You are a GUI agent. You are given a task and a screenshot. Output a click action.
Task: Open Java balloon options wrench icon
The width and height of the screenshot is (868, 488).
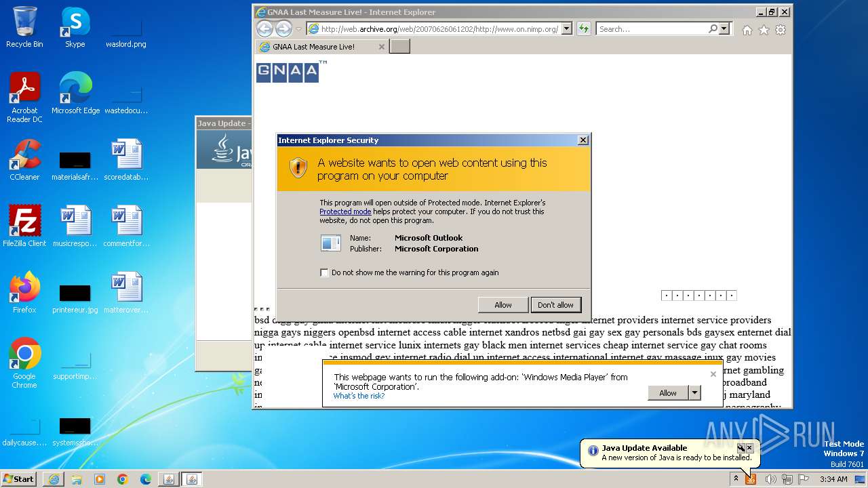[741, 448]
